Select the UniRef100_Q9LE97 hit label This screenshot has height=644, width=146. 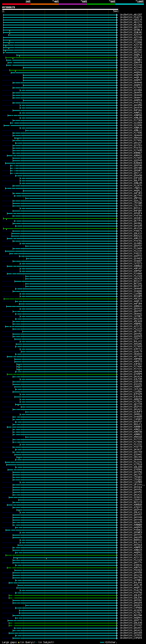tap(131, 595)
